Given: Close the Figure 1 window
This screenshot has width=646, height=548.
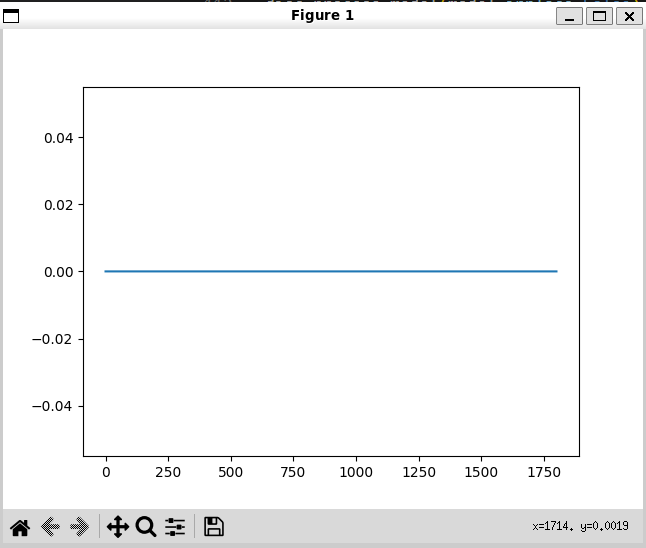Looking at the screenshot, I should (x=629, y=16).
